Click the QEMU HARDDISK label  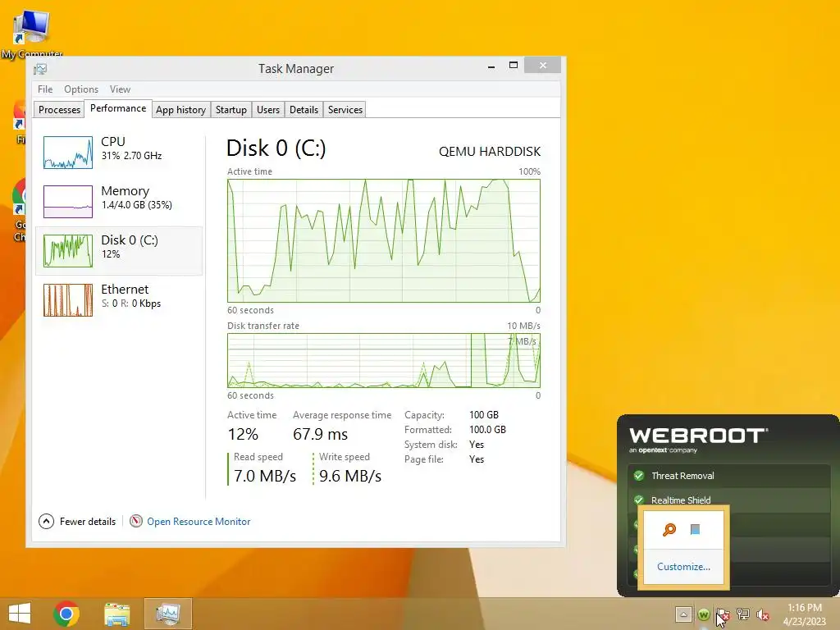(x=490, y=152)
